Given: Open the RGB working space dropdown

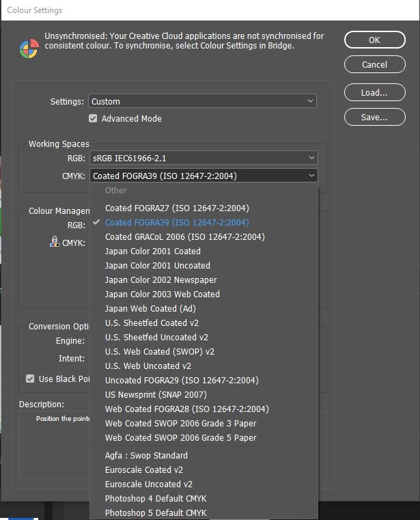Looking at the screenshot, I should pos(203,158).
